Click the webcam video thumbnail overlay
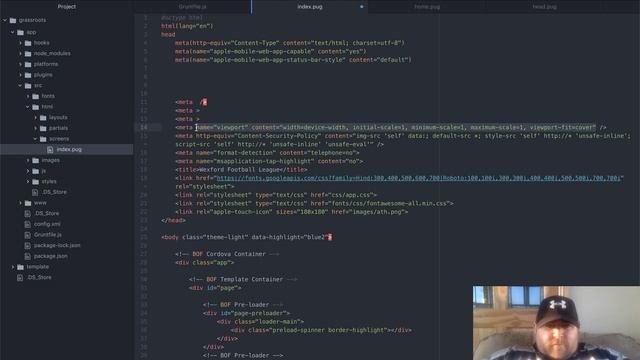Viewport: 640px width, 360px height. (556, 323)
